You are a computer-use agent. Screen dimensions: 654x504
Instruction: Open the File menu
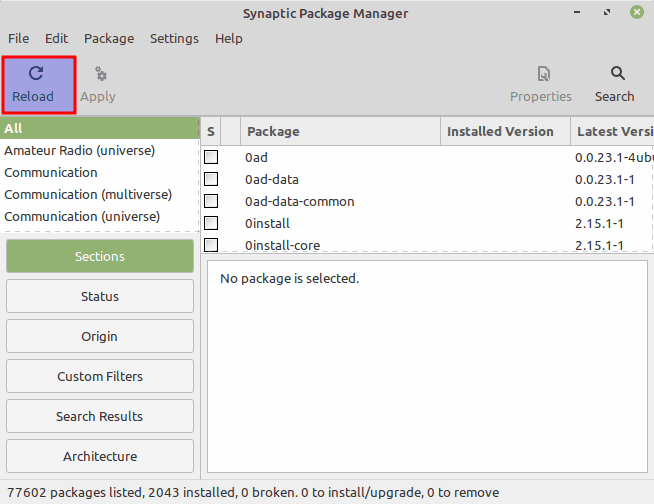click(19, 38)
